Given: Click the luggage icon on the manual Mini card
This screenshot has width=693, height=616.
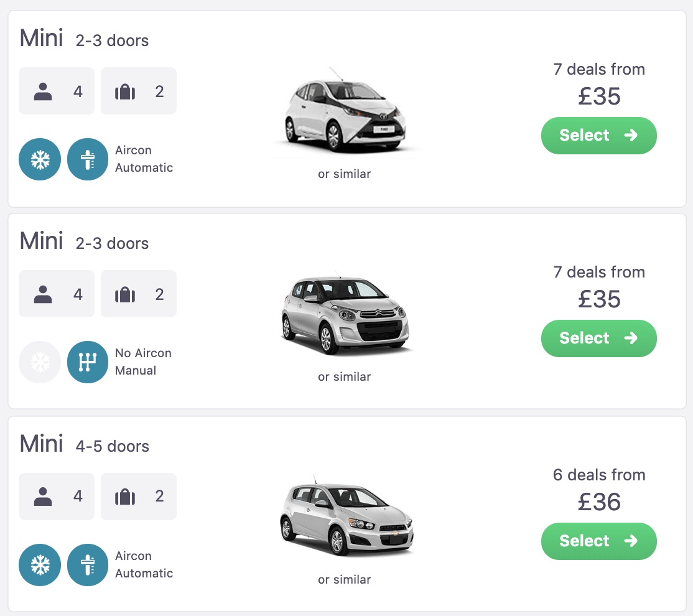Looking at the screenshot, I should 125,295.
